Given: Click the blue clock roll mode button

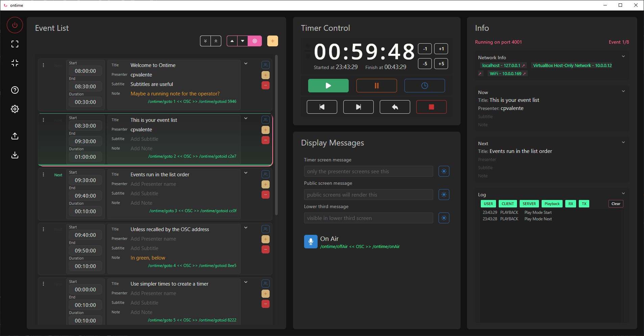Looking at the screenshot, I should tap(425, 86).
